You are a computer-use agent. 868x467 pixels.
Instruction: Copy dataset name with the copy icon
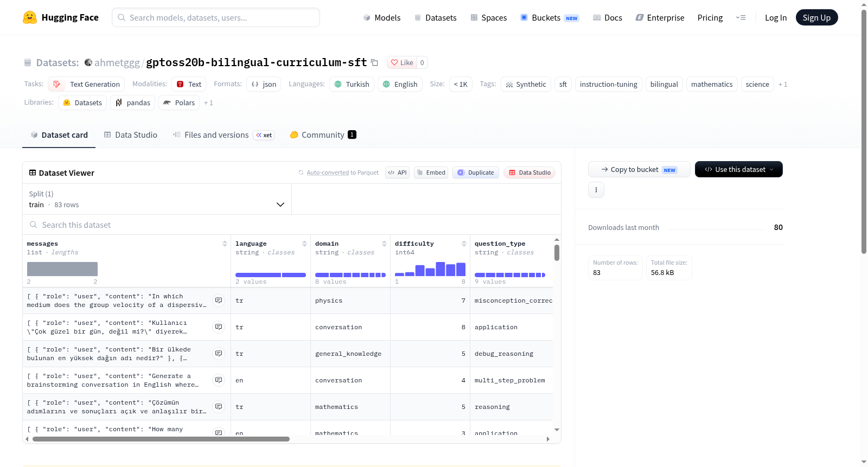tap(374, 62)
